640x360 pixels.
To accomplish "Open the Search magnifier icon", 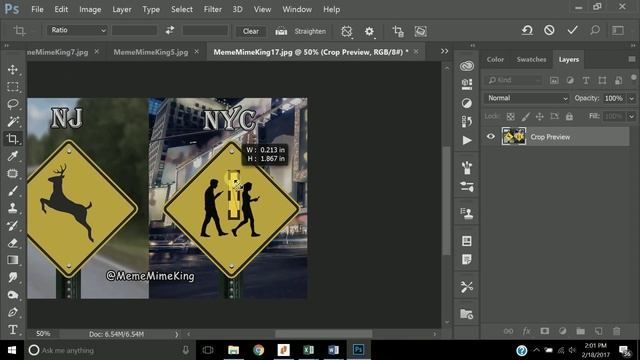I will coord(595,30).
